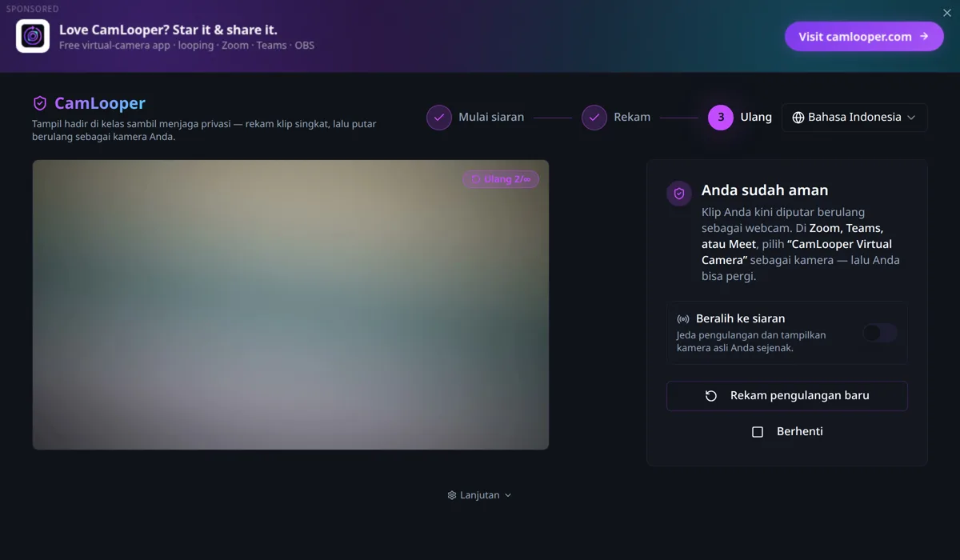Click Rekam pengulangan baru button
The width and height of the screenshot is (960, 560).
787,396
